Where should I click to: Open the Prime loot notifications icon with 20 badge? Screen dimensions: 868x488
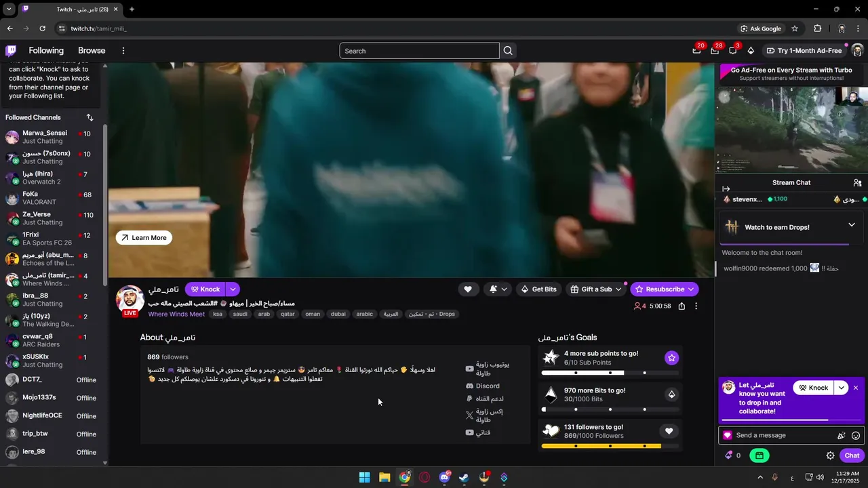pyautogui.click(x=696, y=51)
